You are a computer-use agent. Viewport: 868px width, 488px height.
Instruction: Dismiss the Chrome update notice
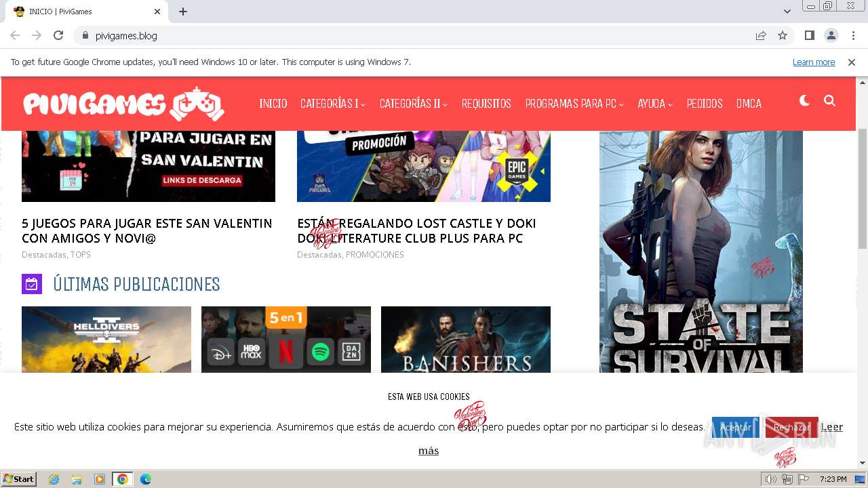click(852, 62)
